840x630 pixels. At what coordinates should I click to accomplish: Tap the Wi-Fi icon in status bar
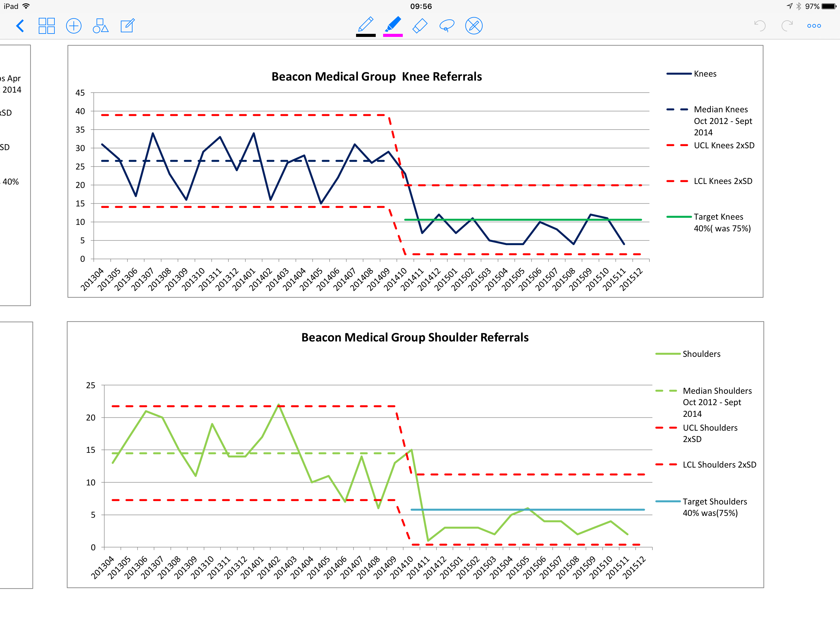(26, 6)
